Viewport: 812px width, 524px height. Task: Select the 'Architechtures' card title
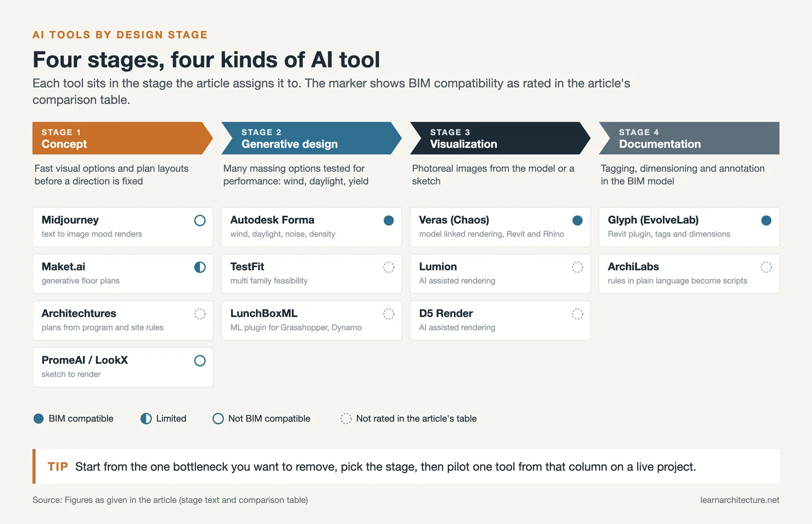point(79,313)
